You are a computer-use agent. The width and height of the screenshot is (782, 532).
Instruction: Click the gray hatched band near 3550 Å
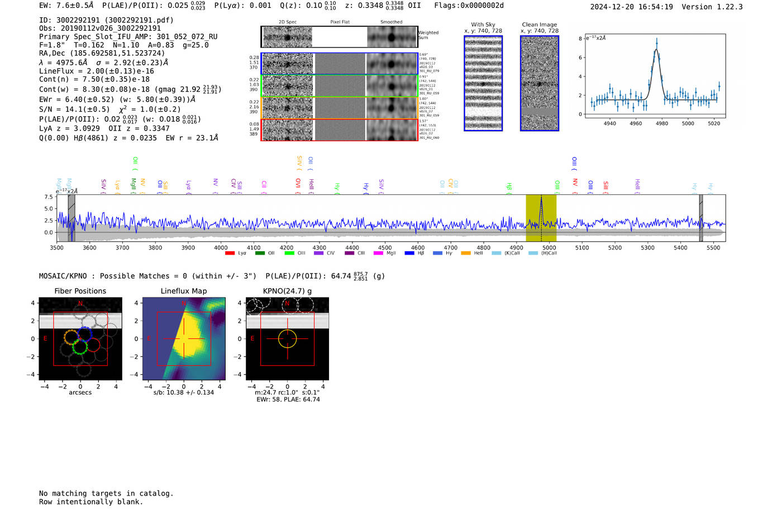(x=71, y=218)
